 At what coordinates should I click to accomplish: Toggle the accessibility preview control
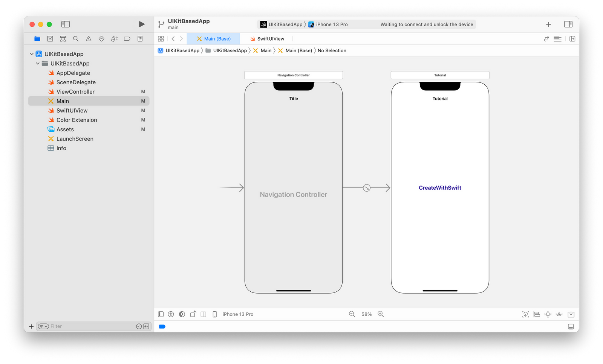[x=171, y=314]
